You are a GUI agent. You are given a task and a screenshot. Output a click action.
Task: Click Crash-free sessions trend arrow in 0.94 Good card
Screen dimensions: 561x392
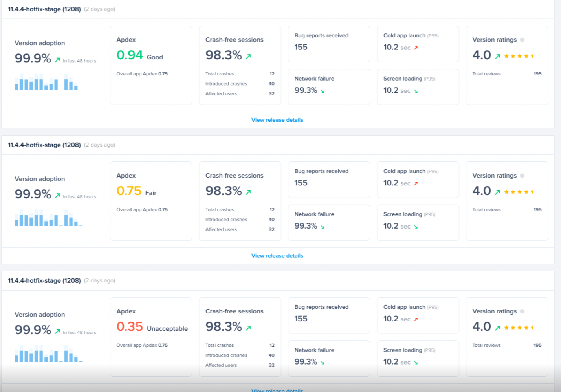248,57
